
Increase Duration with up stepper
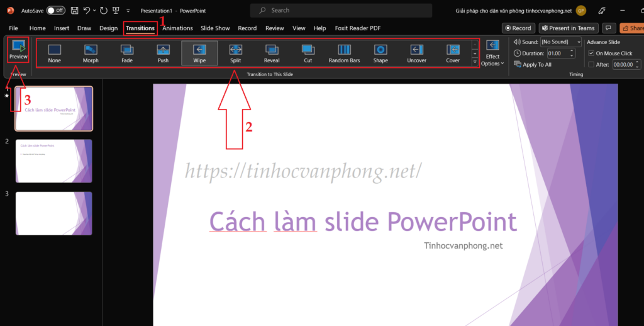coord(571,51)
